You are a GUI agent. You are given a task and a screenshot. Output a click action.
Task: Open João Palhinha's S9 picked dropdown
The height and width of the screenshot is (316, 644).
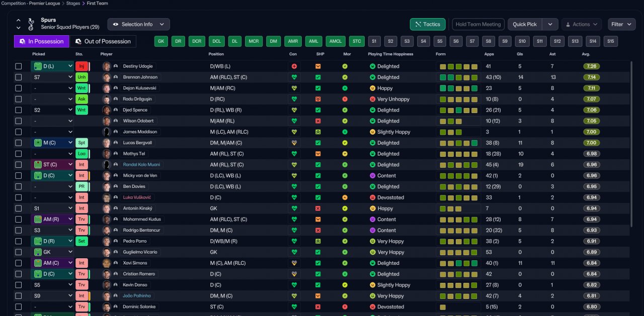(52, 296)
